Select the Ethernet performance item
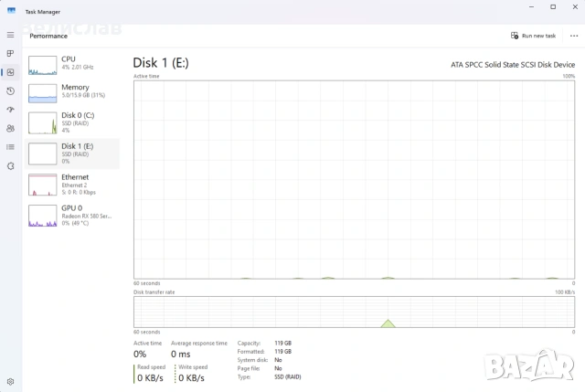Image resolution: width=585 pixels, height=392 pixels. [x=72, y=185]
